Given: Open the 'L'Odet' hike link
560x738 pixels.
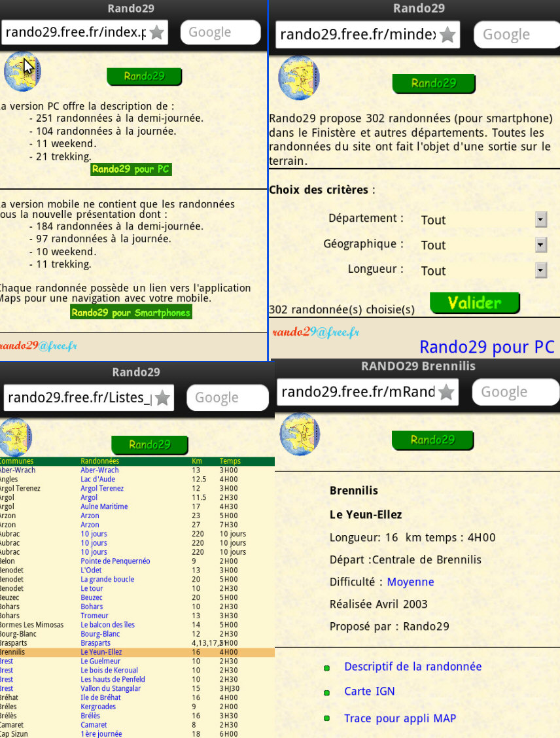Looking at the screenshot, I should point(91,570).
